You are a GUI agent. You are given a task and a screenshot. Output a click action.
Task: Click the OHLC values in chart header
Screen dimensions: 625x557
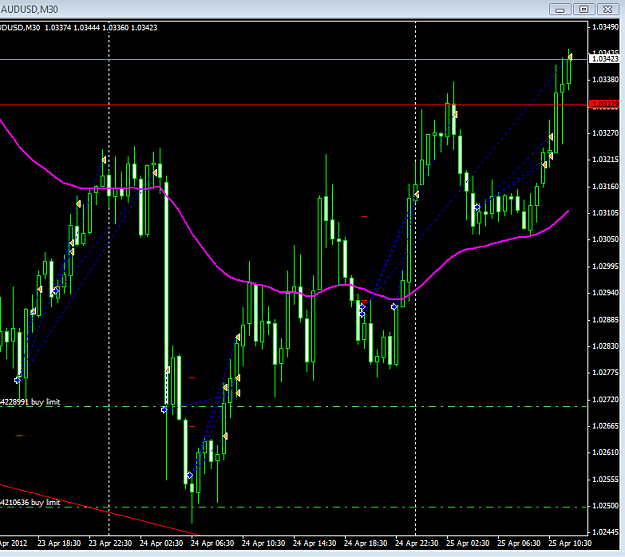(x=101, y=28)
